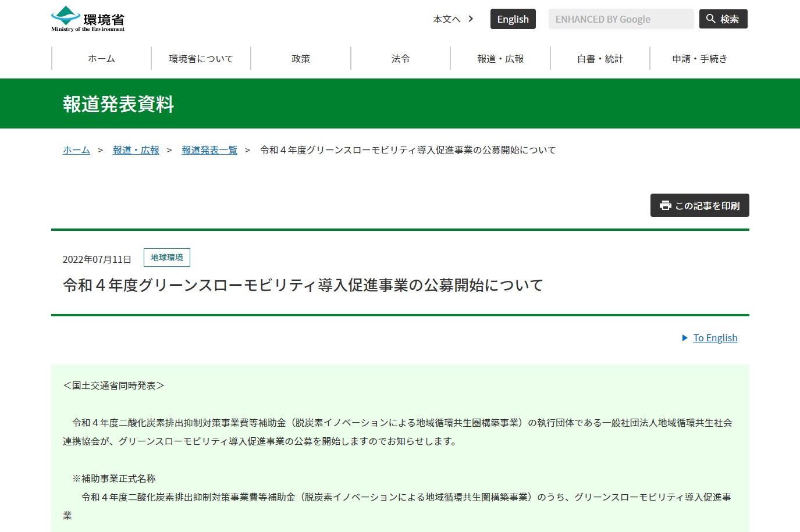The image size is (800, 532).
Task: Click the triangle icon before To English
Action: [x=684, y=338]
